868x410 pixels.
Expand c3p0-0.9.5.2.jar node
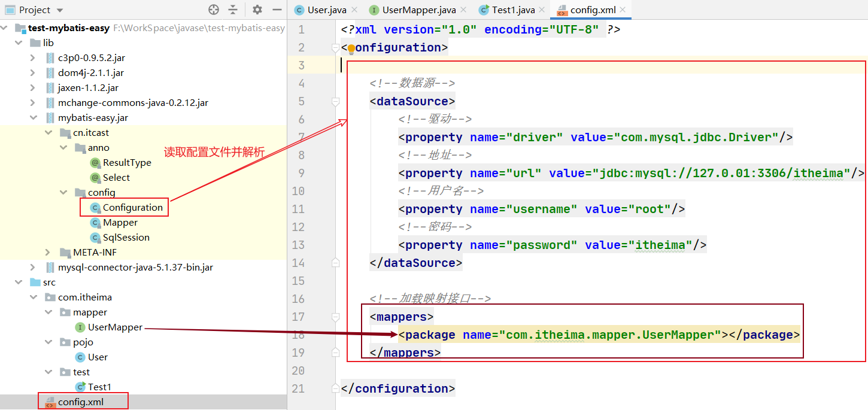(33, 57)
